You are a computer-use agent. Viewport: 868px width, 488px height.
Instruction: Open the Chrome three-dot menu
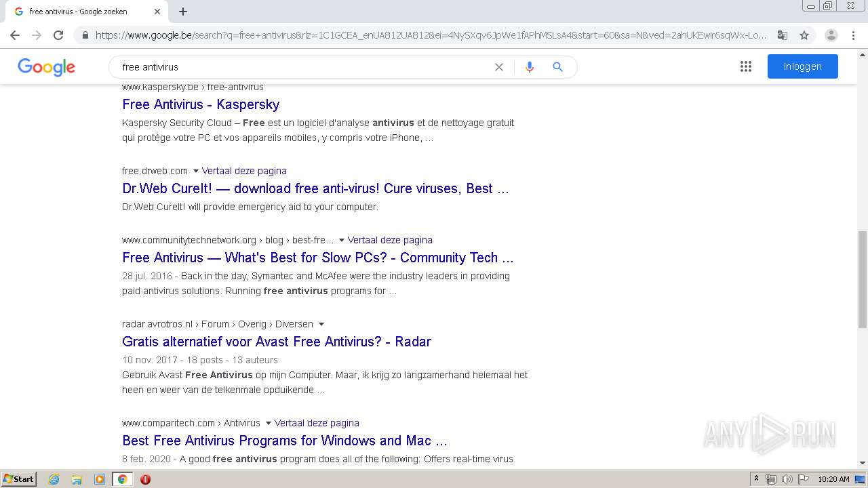point(853,35)
